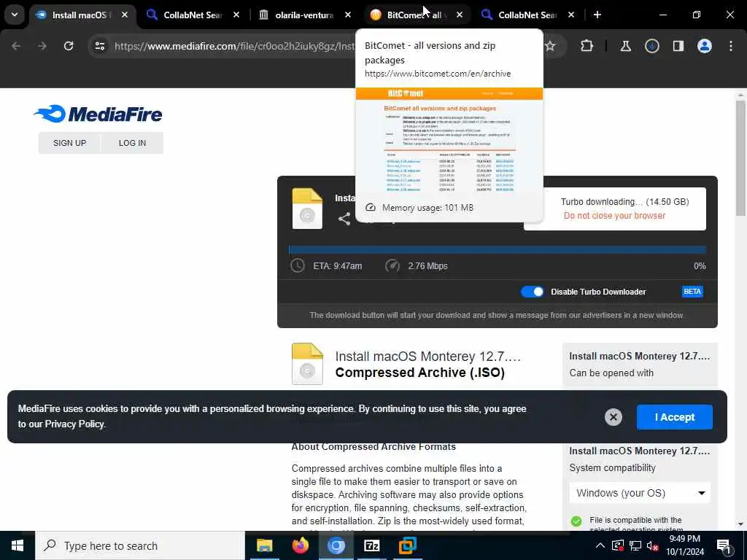The width and height of the screenshot is (747, 560).
Task: Open File Explorer from taskbar
Action: 264,545
